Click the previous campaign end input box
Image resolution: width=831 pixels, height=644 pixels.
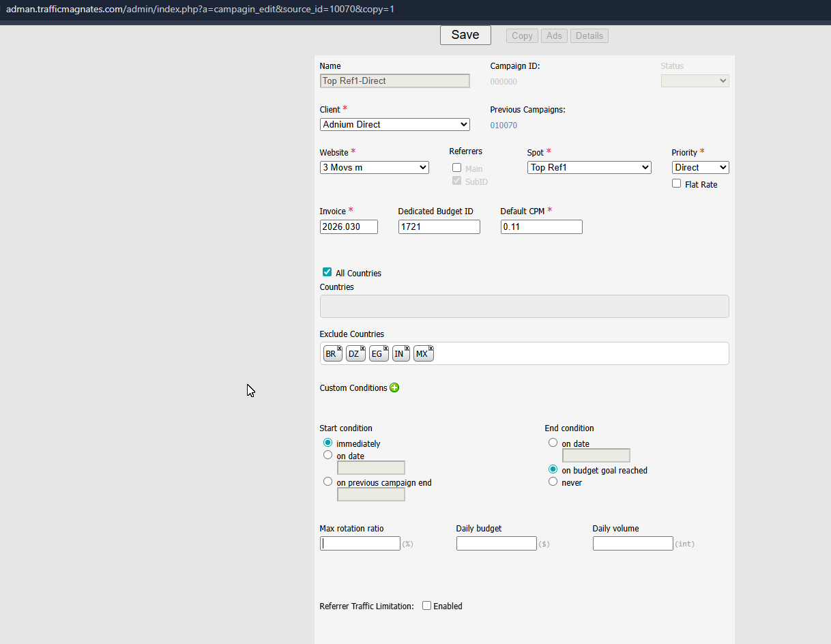(x=371, y=495)
